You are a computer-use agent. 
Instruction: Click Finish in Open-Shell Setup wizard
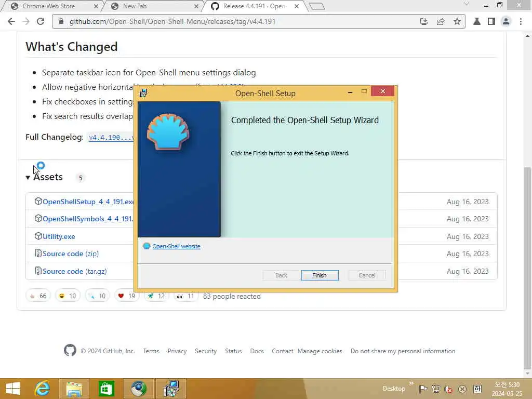coord(320,275)
